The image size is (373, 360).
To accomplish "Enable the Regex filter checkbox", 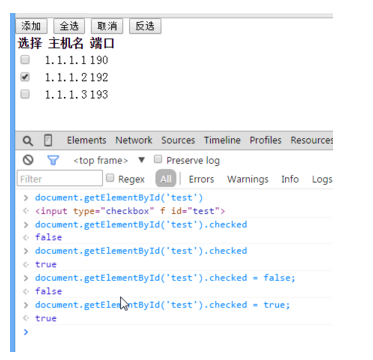I will (110, 178).
